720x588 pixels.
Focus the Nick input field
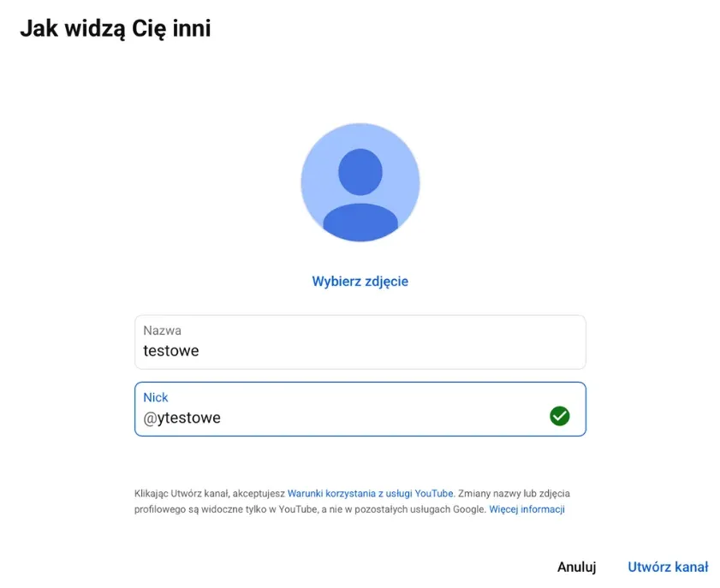coord(360,409)
